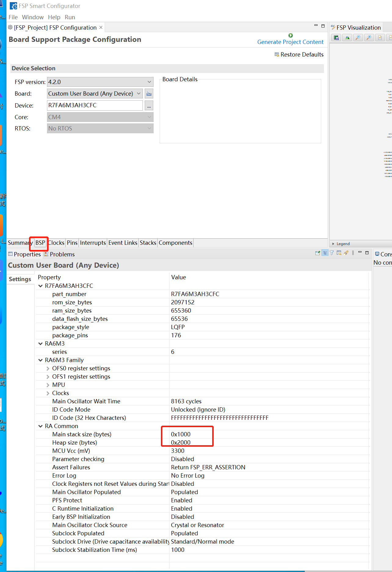
Task: Click Main Oscillator Wait Time value
Action: [x=186, y=402]
